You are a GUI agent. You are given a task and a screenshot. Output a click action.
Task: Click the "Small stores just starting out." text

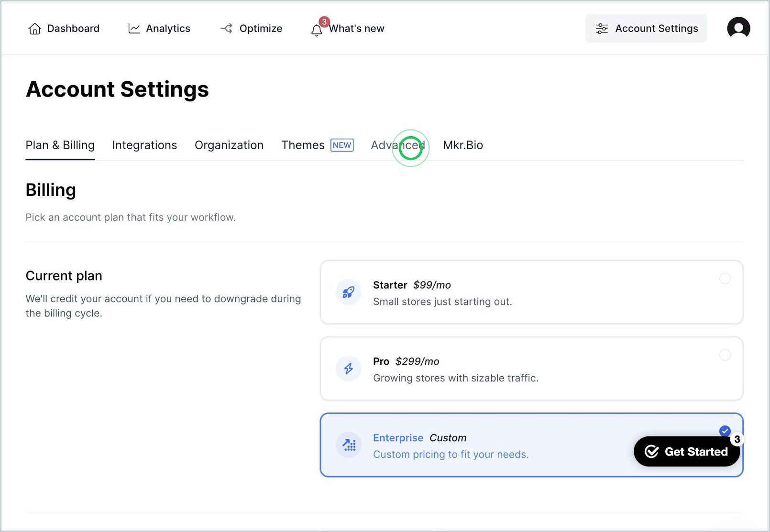tap(442, 302)
